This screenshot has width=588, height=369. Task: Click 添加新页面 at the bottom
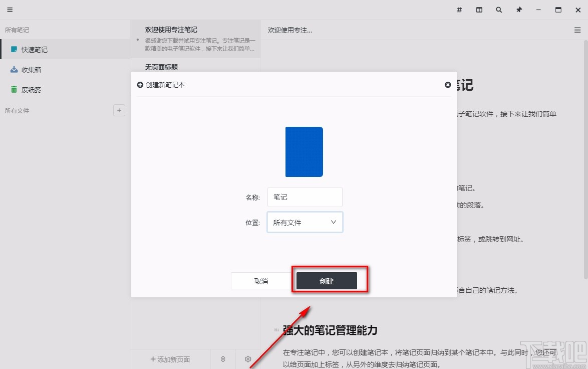point(170,359)
